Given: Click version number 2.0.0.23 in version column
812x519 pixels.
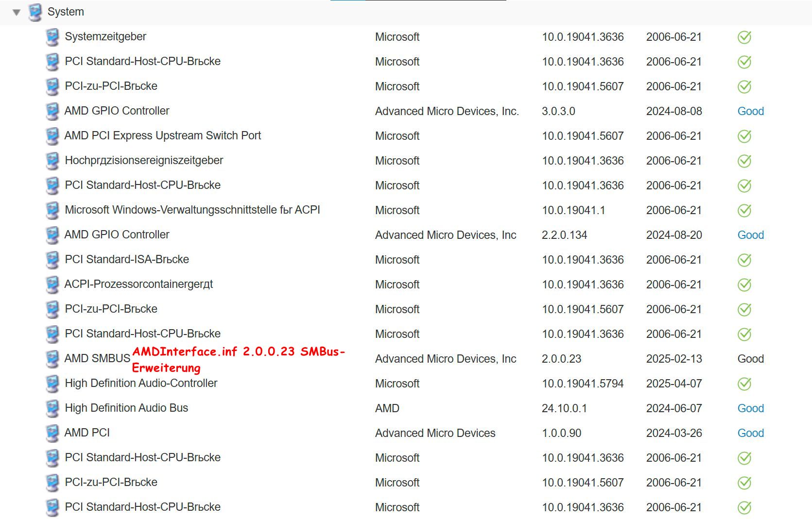Looking at the screenshot, I should (x=561, y=359).
